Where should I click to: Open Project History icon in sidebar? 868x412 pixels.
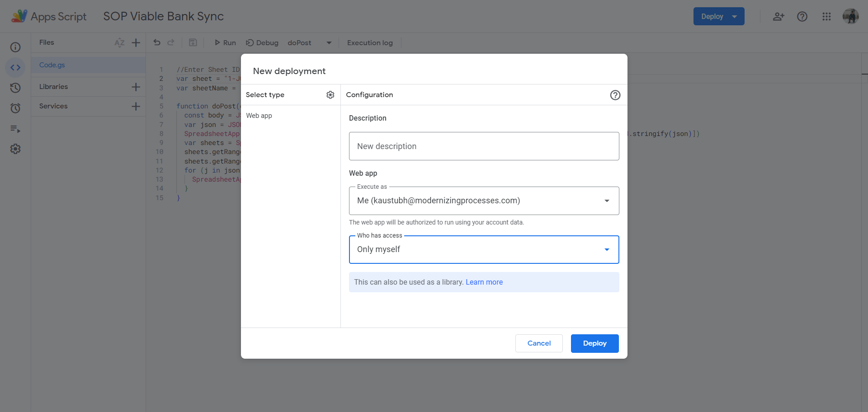(x=15, y=88)
